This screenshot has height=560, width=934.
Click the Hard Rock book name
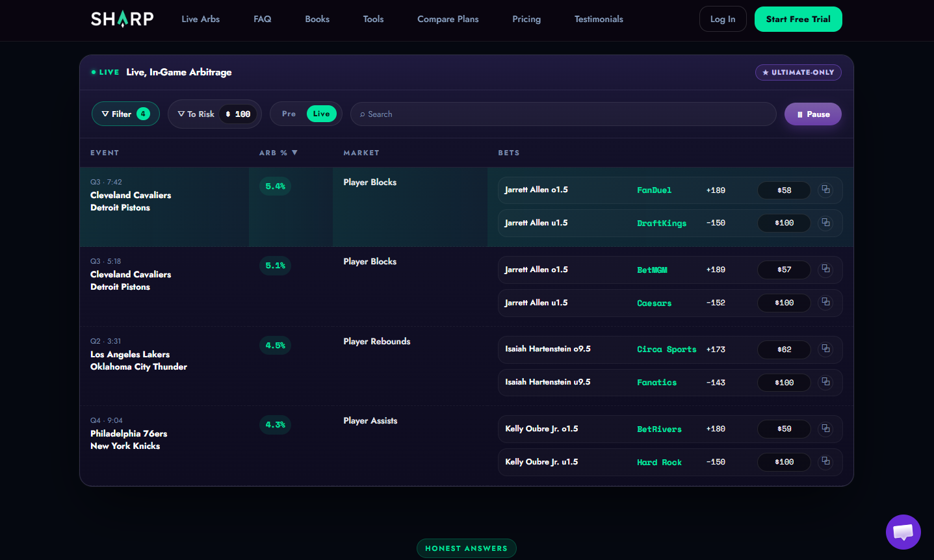coord(659,463)
